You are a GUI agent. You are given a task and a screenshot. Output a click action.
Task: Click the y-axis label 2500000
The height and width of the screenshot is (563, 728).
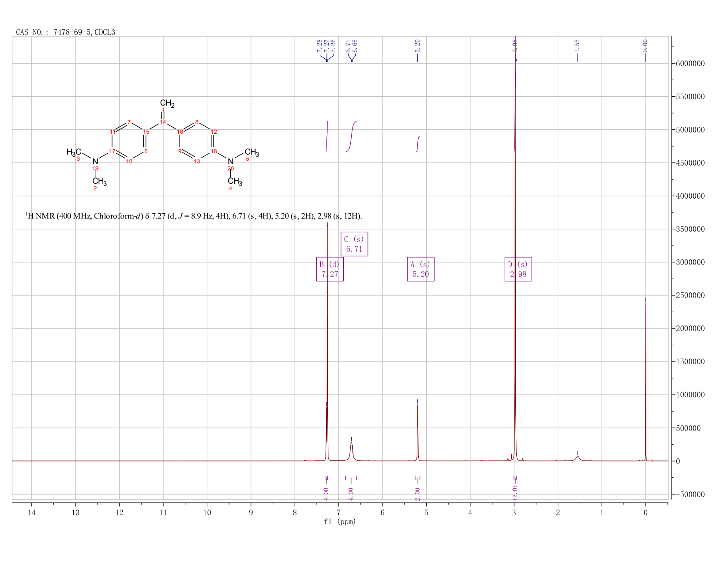690,295
